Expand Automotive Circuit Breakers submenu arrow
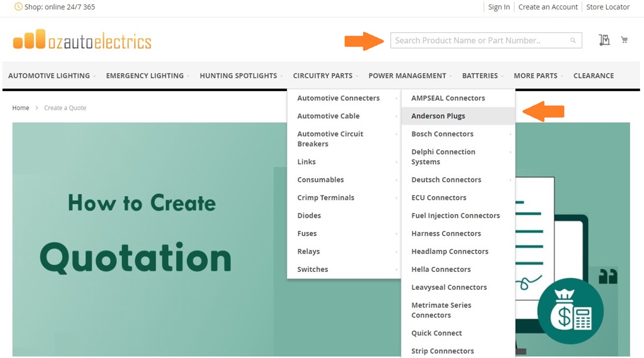 point(396,134)
